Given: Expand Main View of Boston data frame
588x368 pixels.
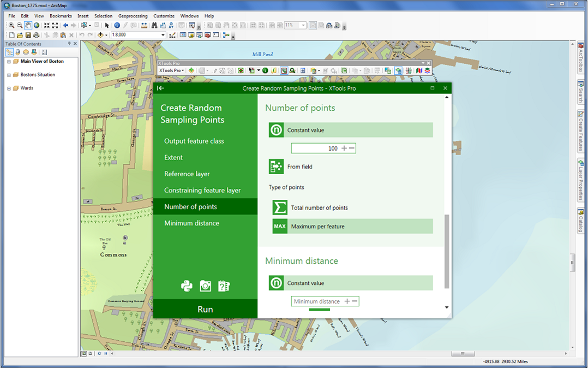Looking at the screenshot, I should coord(9,62).
